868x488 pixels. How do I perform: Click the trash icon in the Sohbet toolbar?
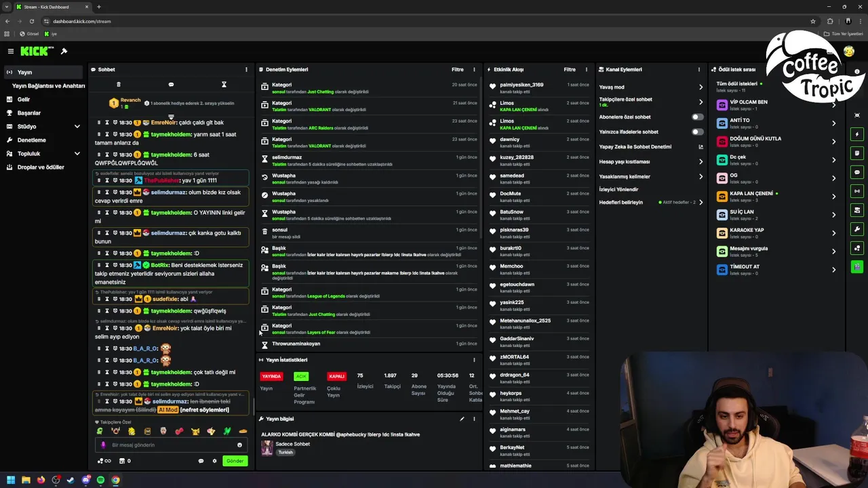[119, 85]
